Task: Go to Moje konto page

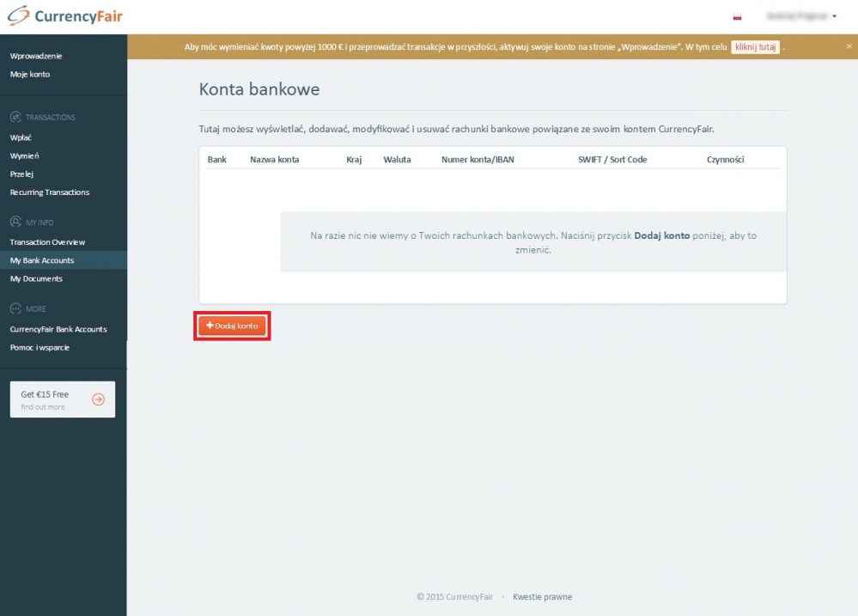Action: [x=30, y=74]
